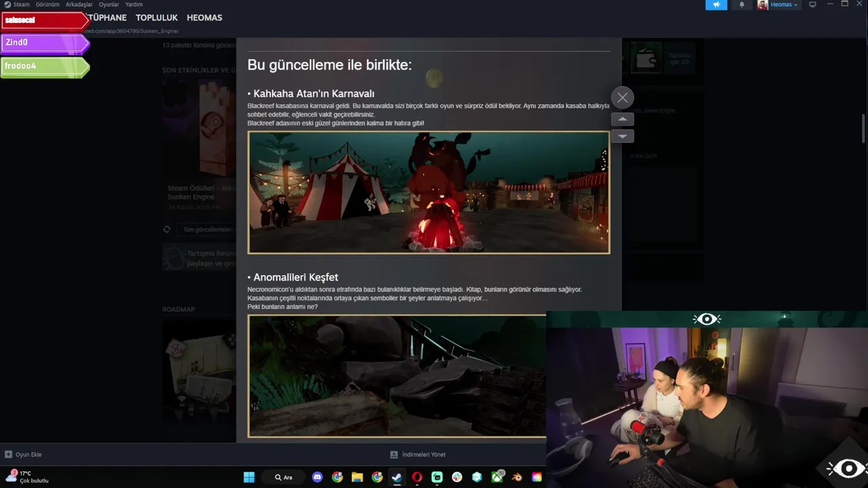
Task: Open the Arkadaşlar menu
Action: tap(79, 4)
